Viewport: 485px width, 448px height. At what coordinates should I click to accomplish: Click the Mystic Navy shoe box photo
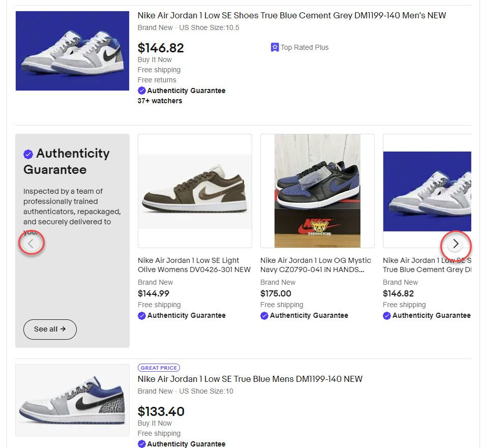coord(317,191)
